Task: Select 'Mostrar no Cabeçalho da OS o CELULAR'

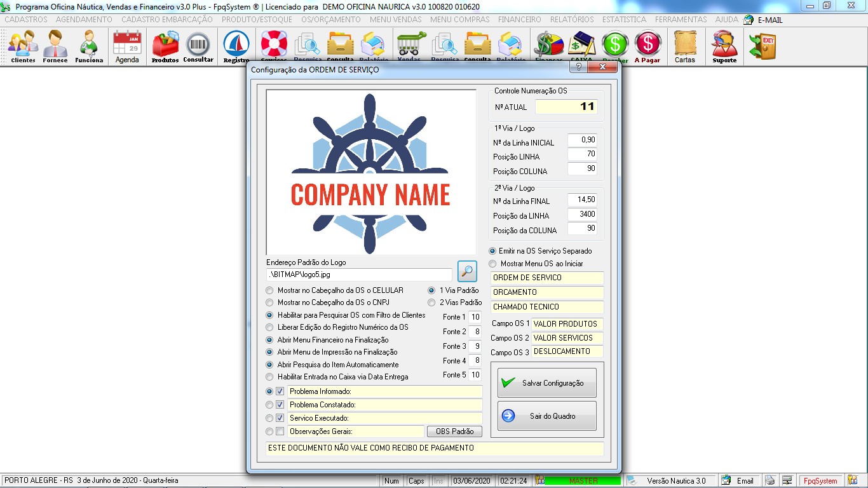Action: coord(269,290)
